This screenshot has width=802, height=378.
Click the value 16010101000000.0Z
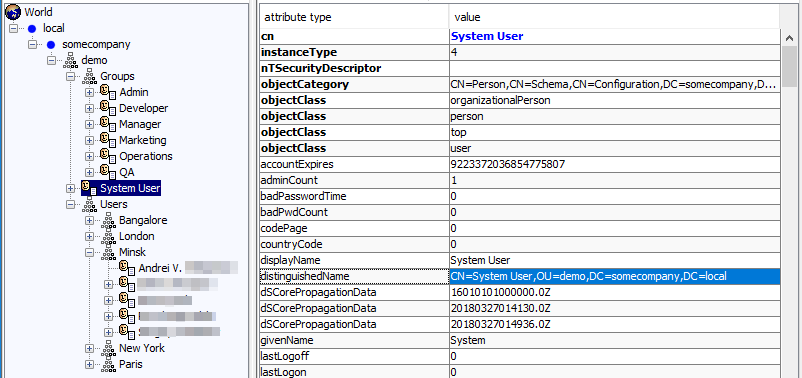click(x=501, y=292)
